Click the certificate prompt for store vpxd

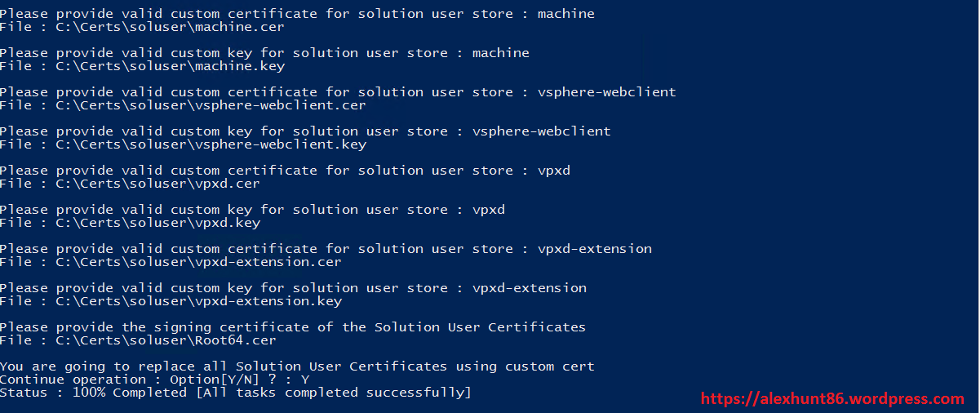pos(290,171)
